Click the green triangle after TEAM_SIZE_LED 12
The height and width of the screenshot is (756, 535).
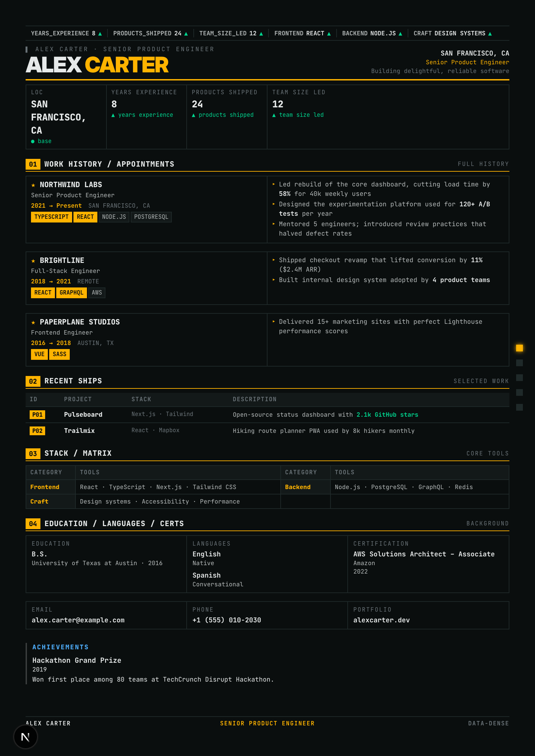click(261, 34)
